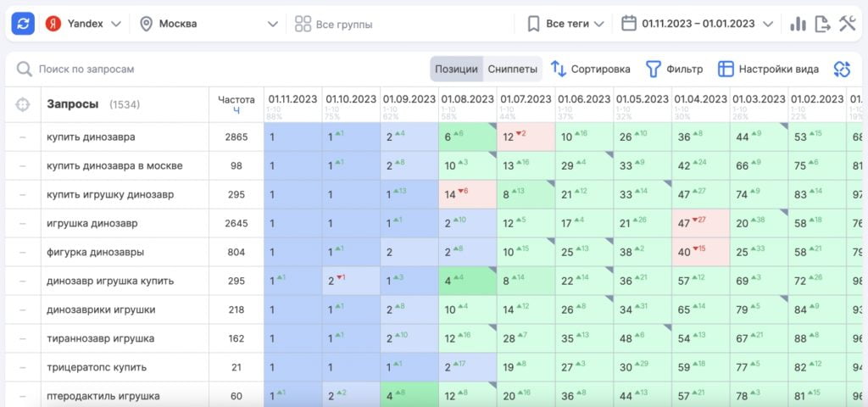
Task: Click the target icon in table header
Action: click(x=23, y=104)
